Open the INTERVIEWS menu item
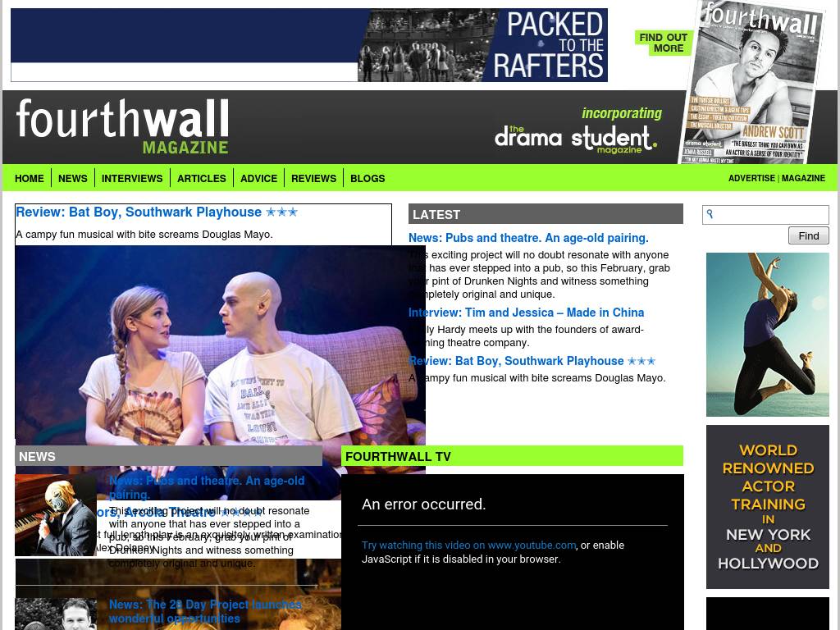The image size is (840, 630). [132, 178]
